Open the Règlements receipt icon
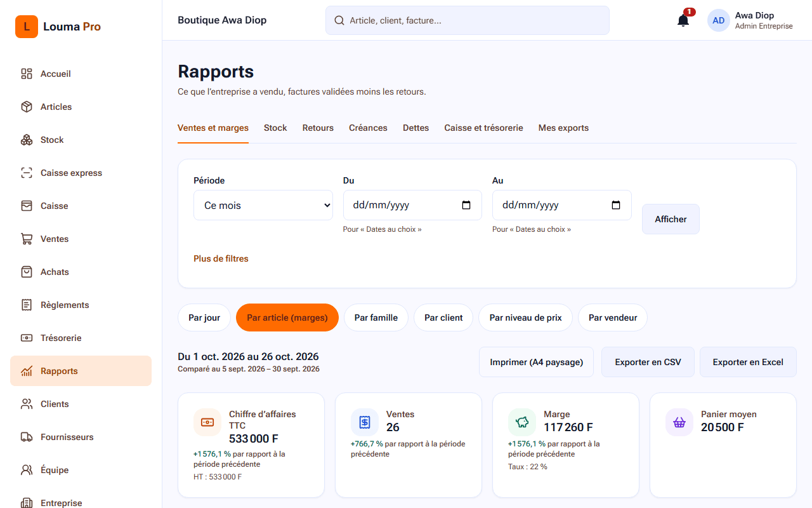Screen dimensions: 812x508 pos(27,305)
